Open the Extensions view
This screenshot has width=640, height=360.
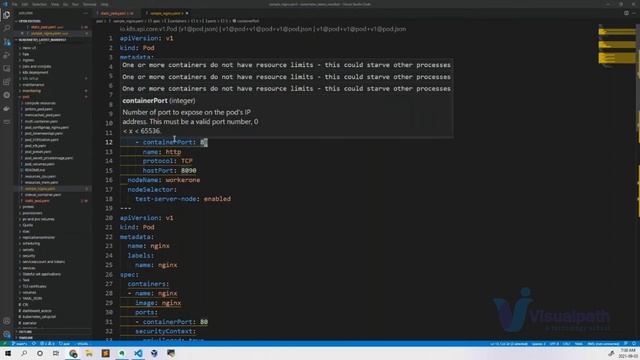[7, 82]
